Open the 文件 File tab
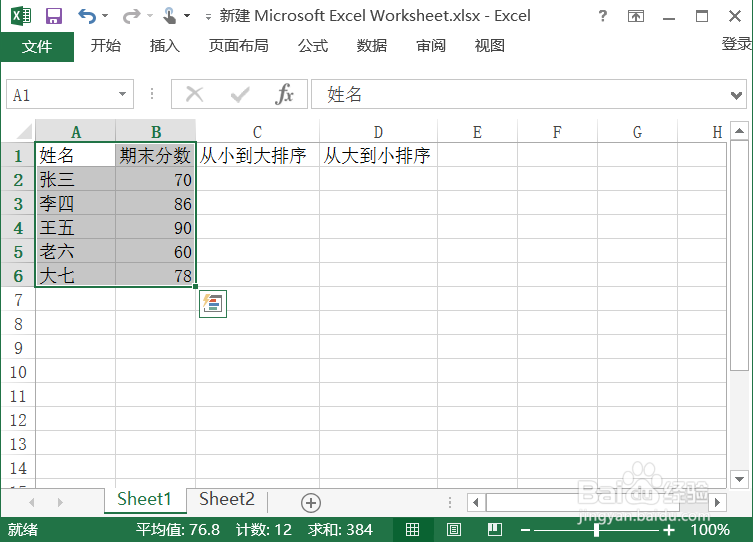Screen dimensions: 753x542 37,47
